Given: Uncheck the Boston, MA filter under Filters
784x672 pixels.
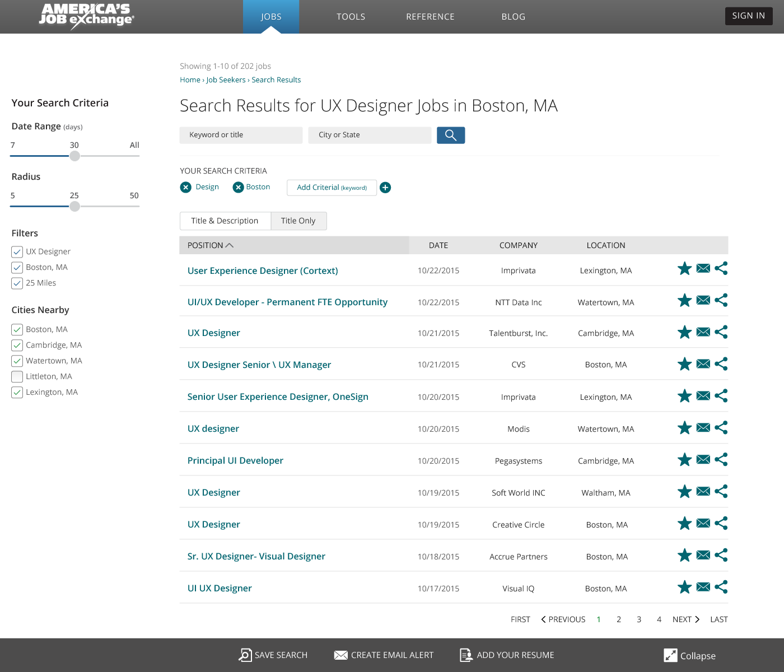Looking at the screenshot, I should (x=17, y=268).
